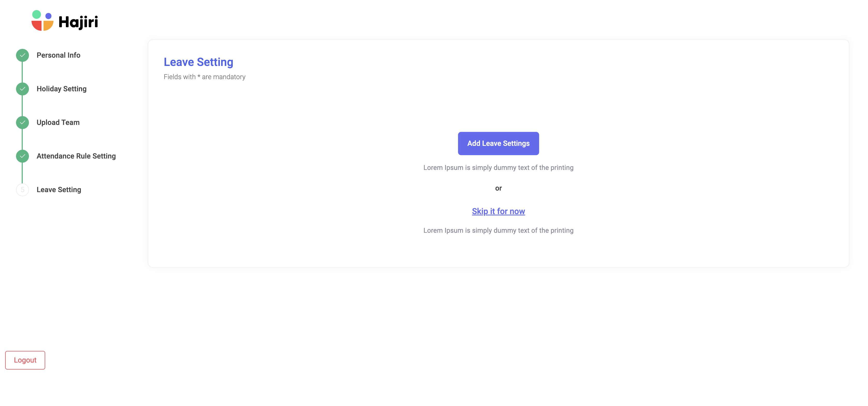Click the Hajiri logo
Image resolution: width=868 pixels, height=406 pixels.
(65, 21)
